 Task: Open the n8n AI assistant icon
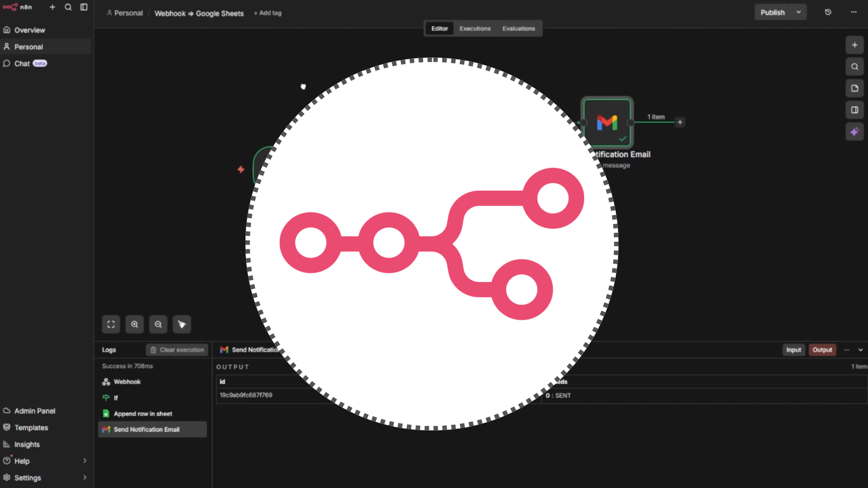pos(854,131)
